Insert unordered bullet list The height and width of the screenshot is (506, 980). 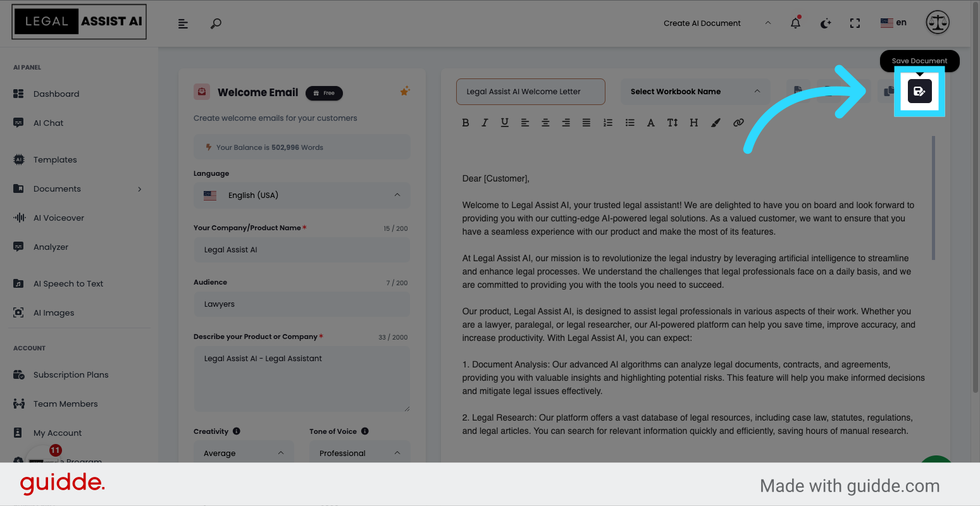point(630,123)
